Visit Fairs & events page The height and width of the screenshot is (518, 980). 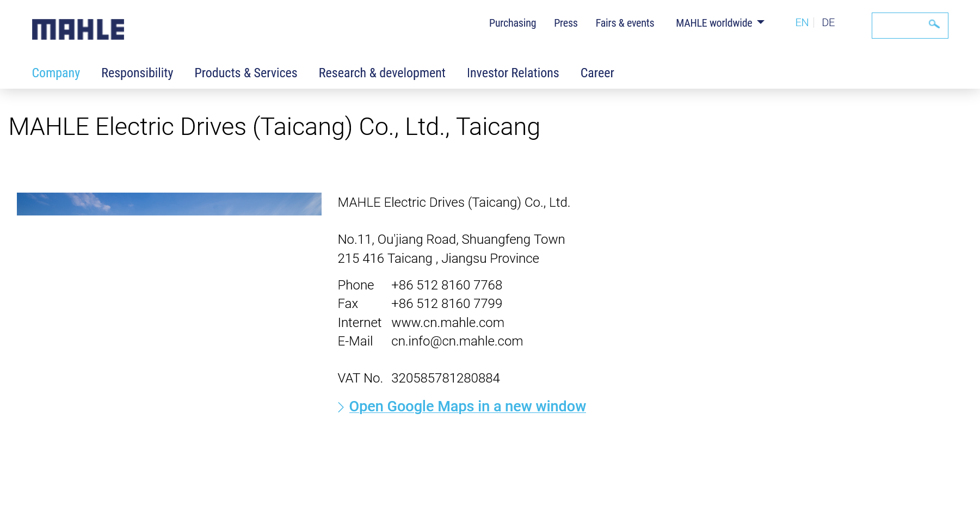click(x=625, y=23)
